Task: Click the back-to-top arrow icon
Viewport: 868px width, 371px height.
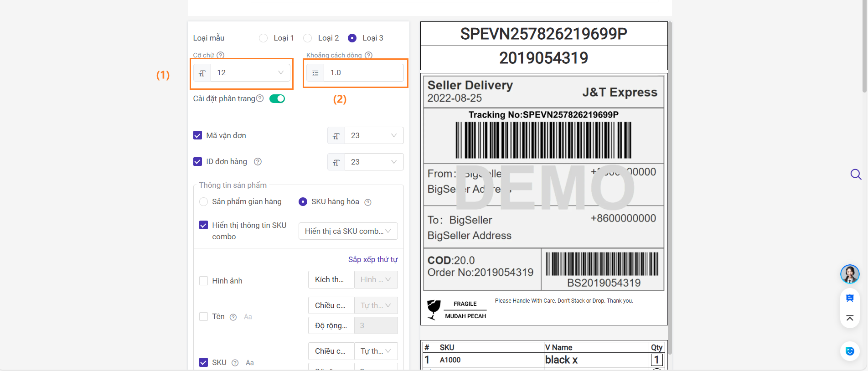Action: [850, 318]
